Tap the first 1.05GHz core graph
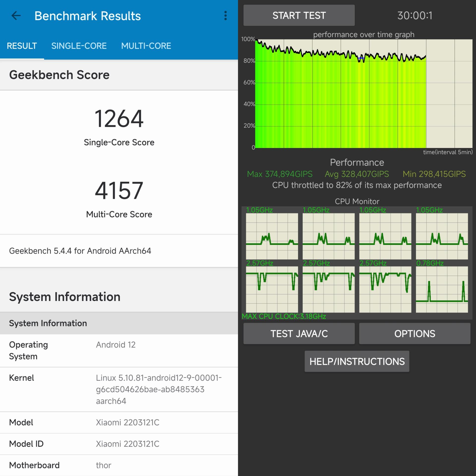The width and height of the screenshot is (476, 476). pyautogui.click(x=272, y=236)
